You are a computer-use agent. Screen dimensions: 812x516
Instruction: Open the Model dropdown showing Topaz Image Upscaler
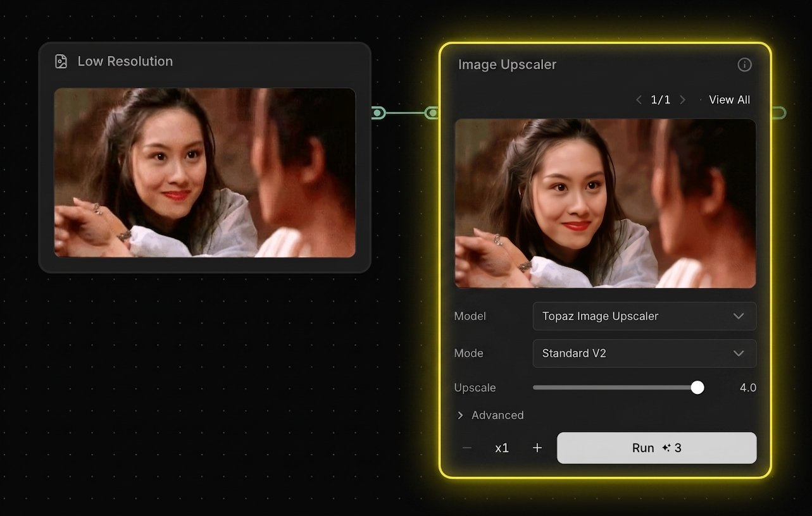pos(644,316)
